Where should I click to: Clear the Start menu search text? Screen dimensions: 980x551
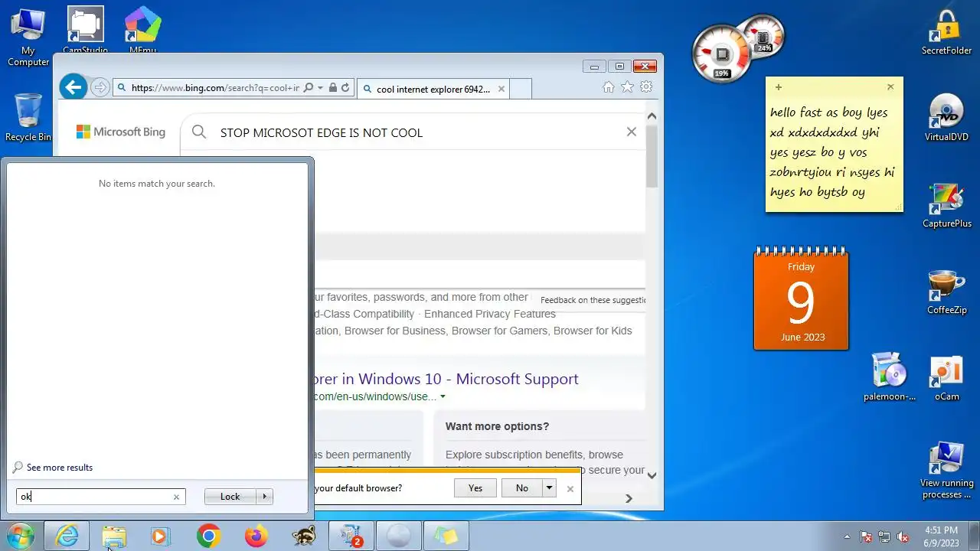176,497
